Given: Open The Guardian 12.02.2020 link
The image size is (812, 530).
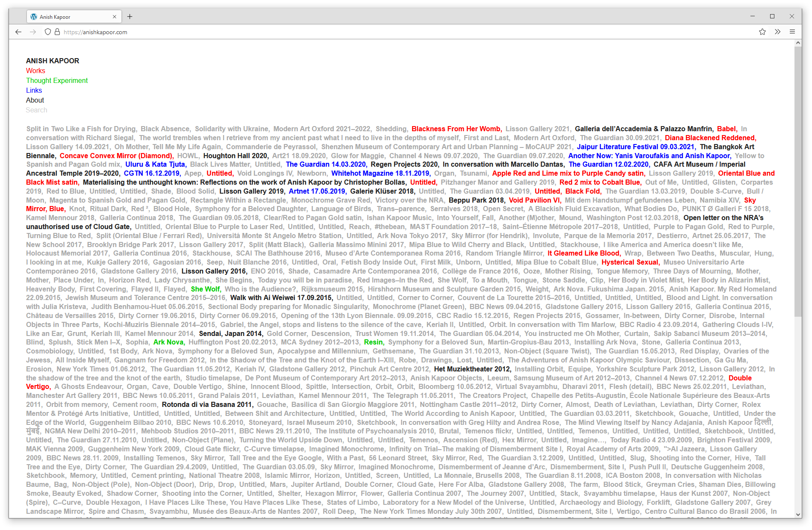Looking at the screenshot, I should coord(609,164).
